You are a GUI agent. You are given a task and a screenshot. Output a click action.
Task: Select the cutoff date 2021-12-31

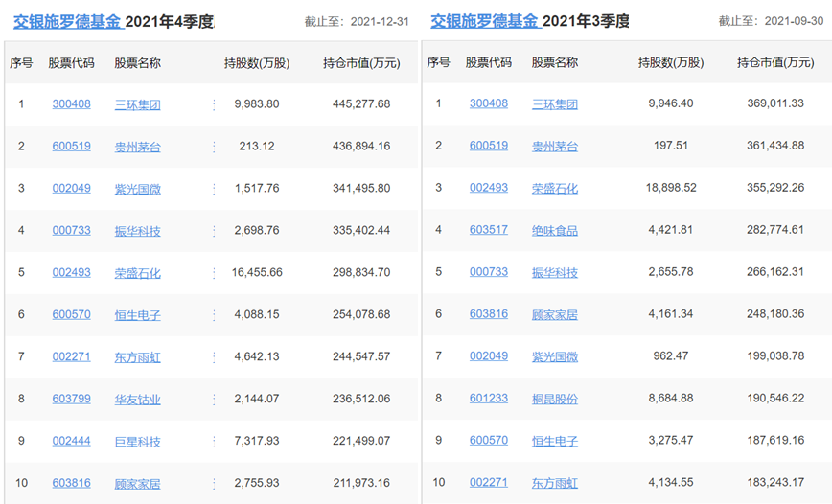click(380, 22)
